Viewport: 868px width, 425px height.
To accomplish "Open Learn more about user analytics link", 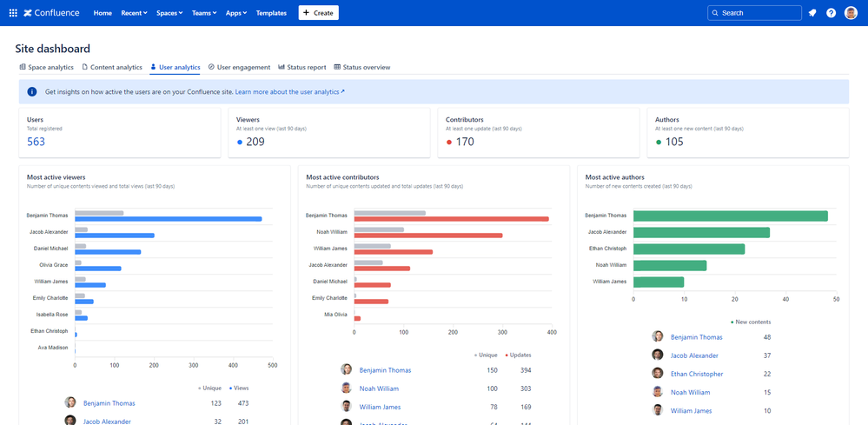I will coord(289,91).
